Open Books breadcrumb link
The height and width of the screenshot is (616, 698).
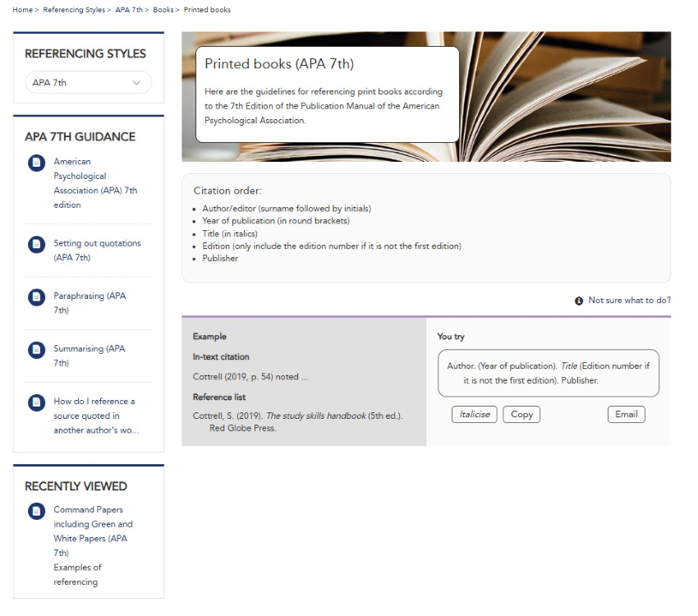[x=163, y=10]
